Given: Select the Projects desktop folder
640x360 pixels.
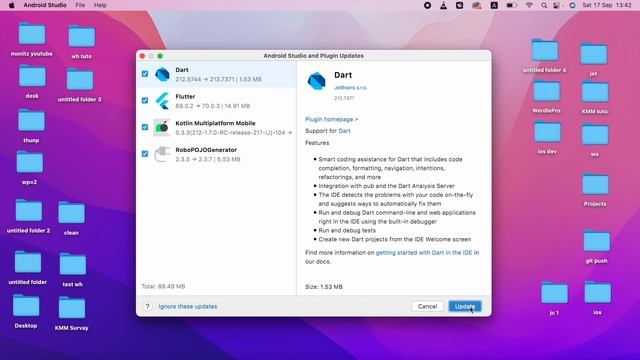Looking at the screenshot, I should click(x=596, y=184).
